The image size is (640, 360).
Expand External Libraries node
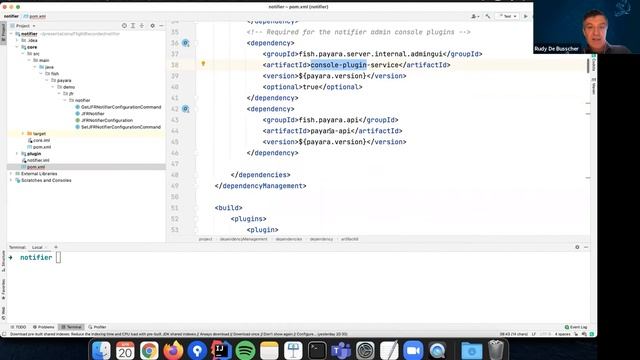click(x=11, y=173)
